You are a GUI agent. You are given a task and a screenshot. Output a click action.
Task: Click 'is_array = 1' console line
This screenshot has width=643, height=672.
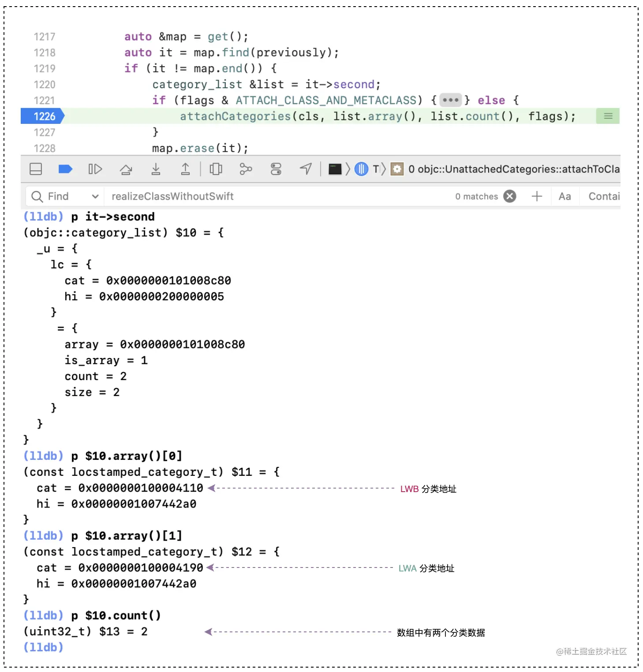[106, 361]
